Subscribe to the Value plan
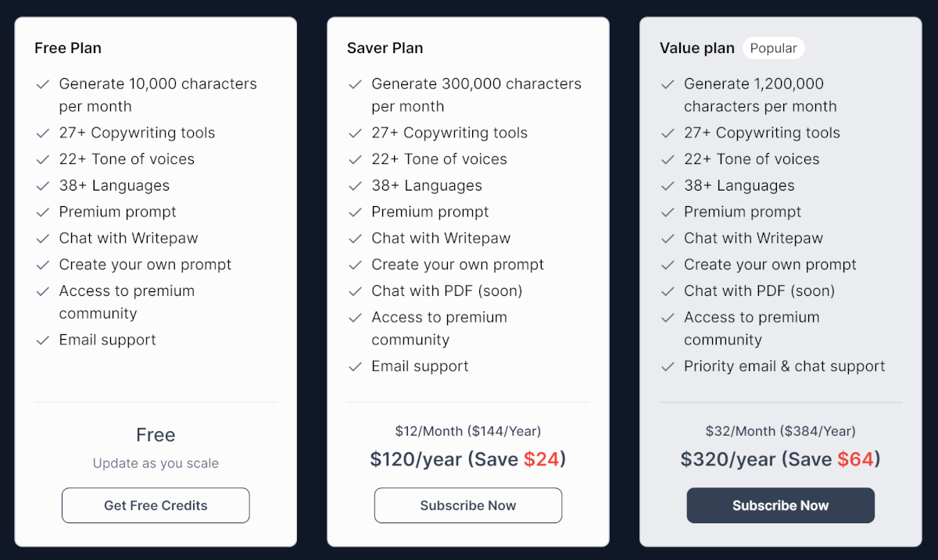This screenshot has height=560, width=938. click(x=781, y=505)
